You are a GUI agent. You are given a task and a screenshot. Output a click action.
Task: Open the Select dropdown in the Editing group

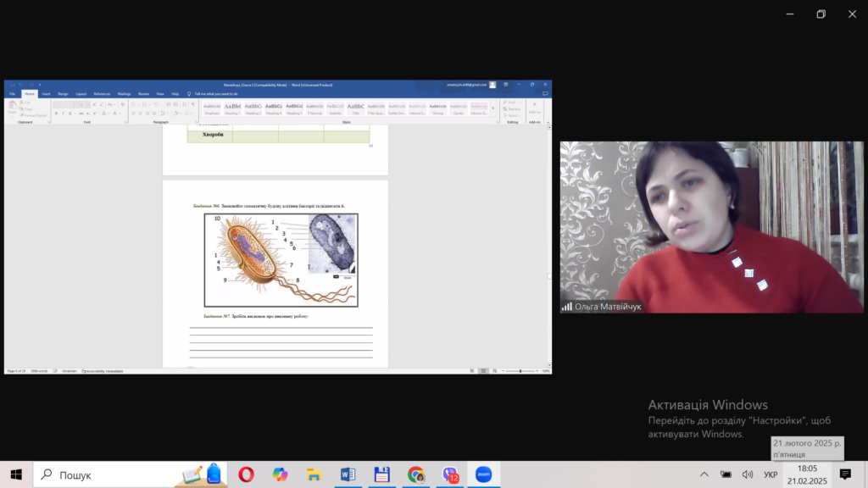click(511, 115)
